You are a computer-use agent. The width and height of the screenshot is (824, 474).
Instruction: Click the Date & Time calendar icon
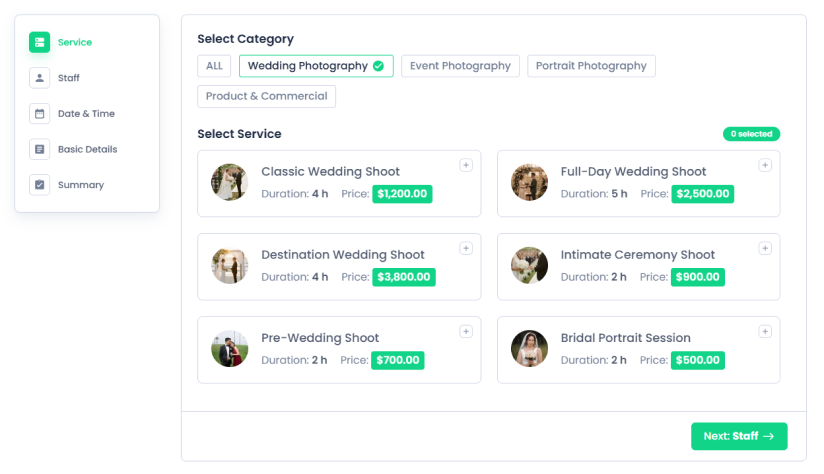tap(39, 114)
